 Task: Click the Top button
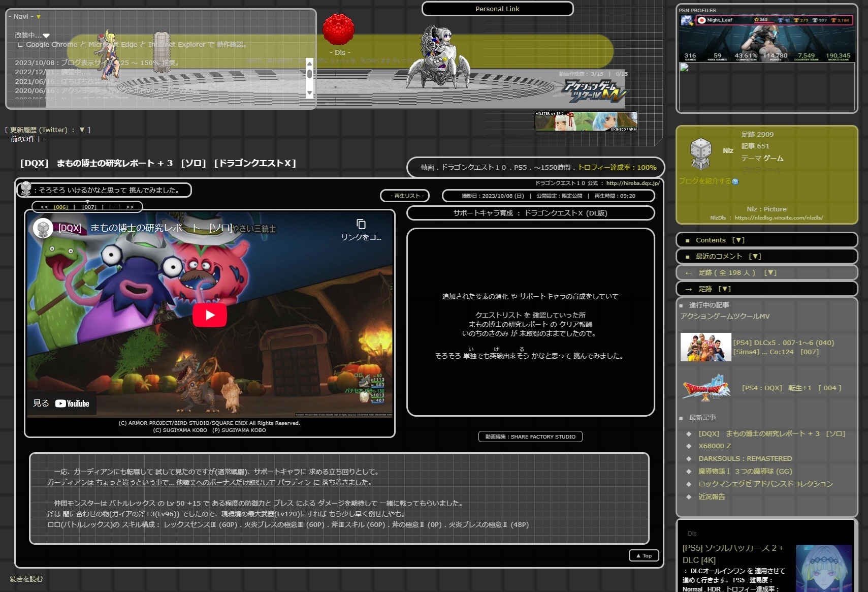point(644,555)
